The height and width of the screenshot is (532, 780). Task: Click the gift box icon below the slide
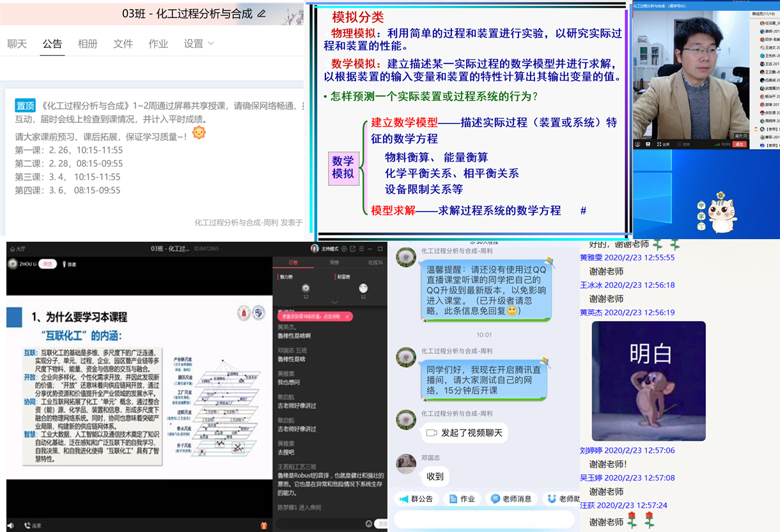[x=263, y=525]
